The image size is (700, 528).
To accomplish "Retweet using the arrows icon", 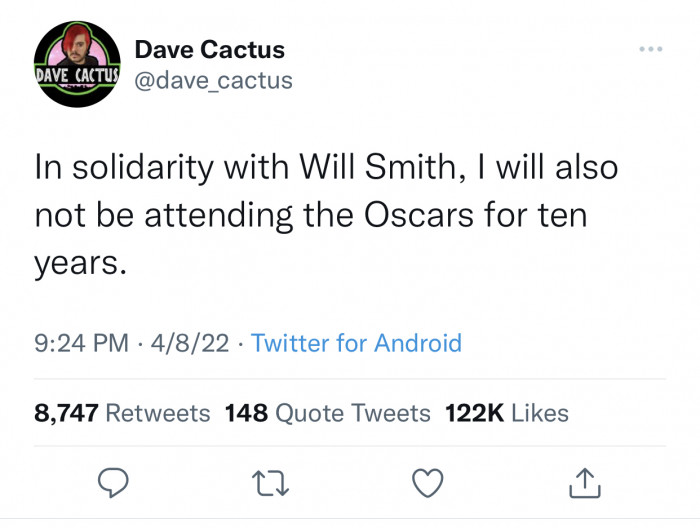I will click(x=271, y=484).
